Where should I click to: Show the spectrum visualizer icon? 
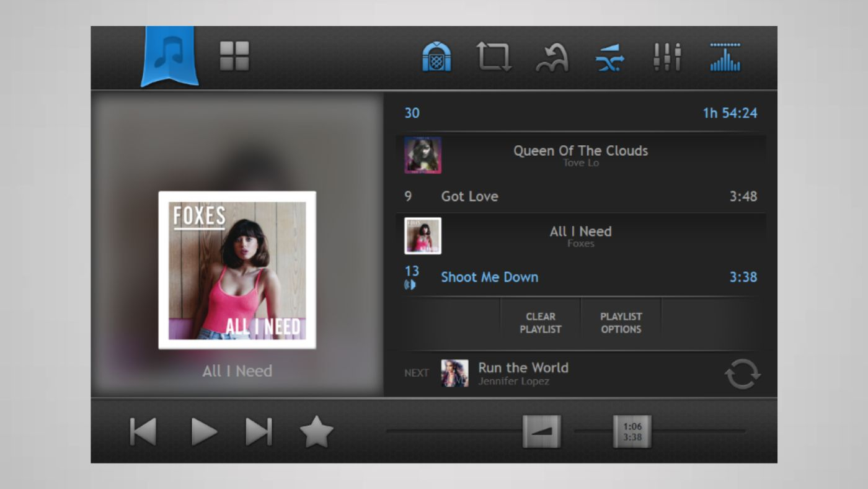click(725, 57)
